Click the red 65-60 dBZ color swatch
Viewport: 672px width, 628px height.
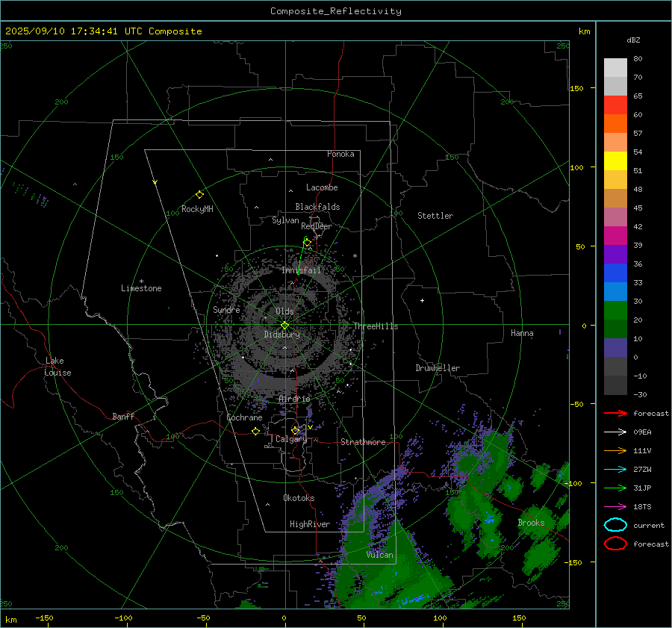[615, 105]
